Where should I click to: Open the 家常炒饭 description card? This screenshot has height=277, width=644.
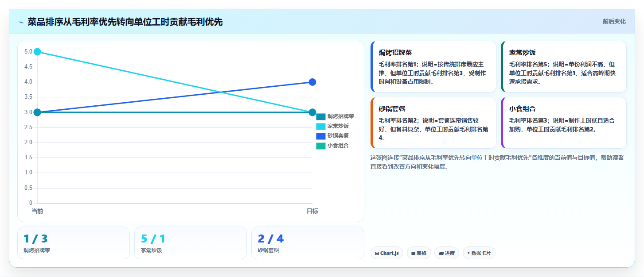(563, 66)
